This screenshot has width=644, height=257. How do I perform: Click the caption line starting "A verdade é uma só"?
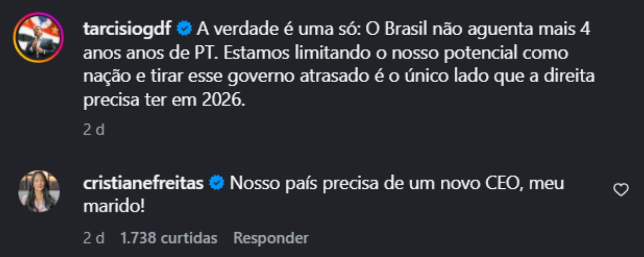click(x=393, y=30)
